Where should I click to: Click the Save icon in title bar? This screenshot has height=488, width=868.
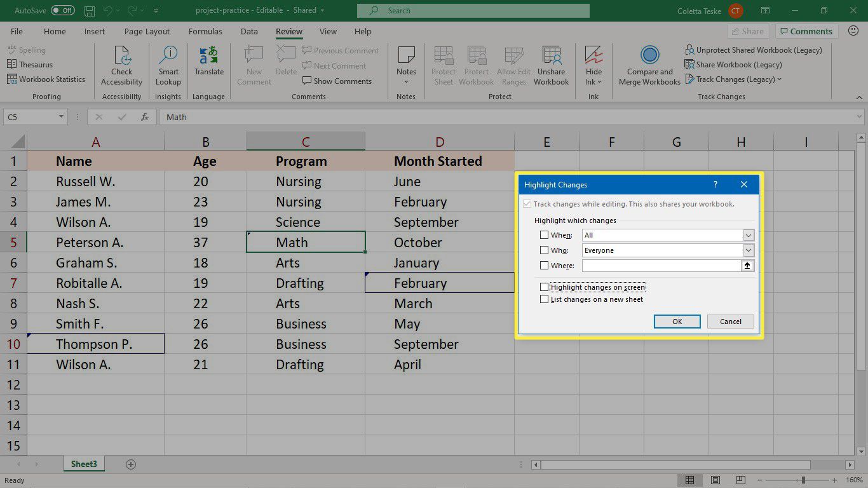[90, 11]
